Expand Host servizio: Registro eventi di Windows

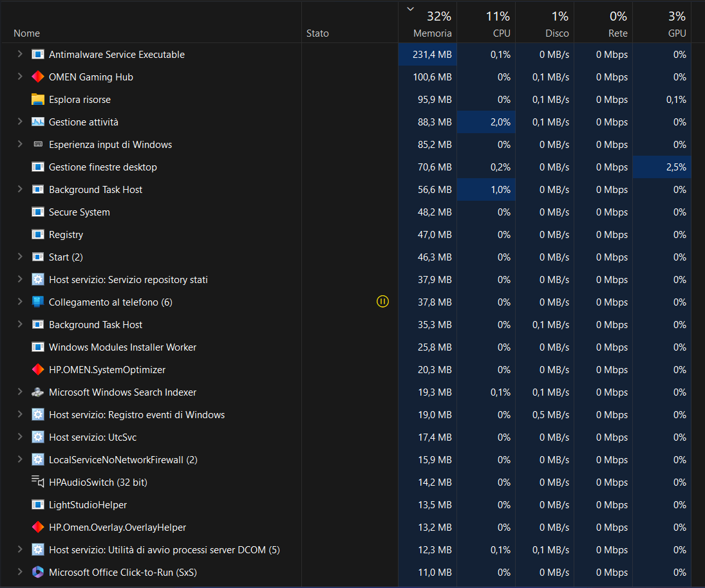[20, 414]
